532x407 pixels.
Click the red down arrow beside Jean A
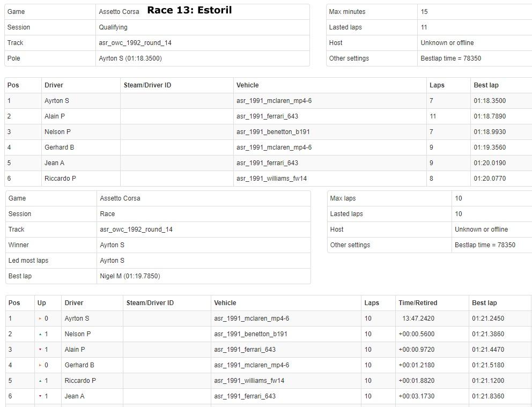40,396
